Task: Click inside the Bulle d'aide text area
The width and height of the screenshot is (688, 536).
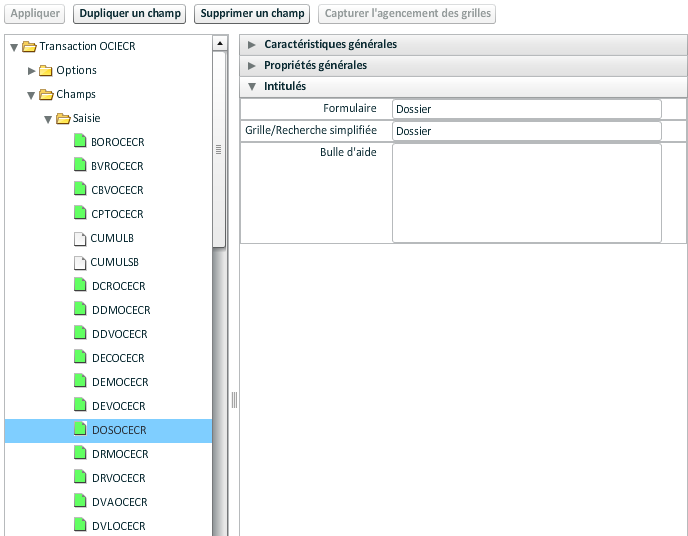Action: pyautogui.click(x=526, y=193)
